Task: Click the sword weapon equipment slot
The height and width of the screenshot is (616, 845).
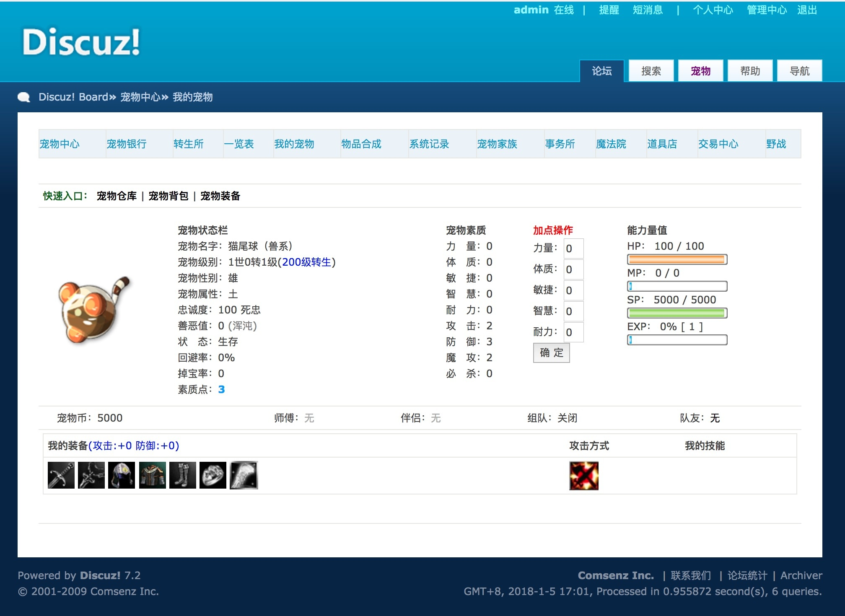Action: click(61, 475)
